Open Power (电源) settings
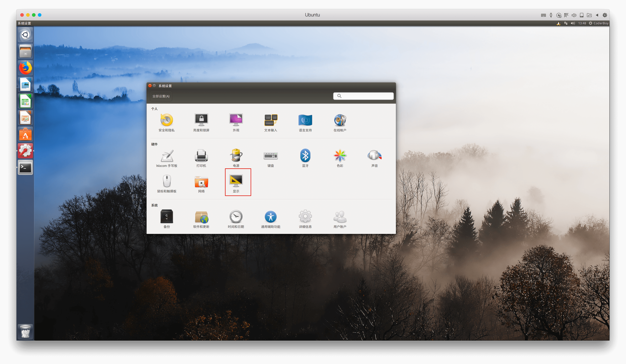The height and width of the screenshot is (364, 626). pos(236,158)
